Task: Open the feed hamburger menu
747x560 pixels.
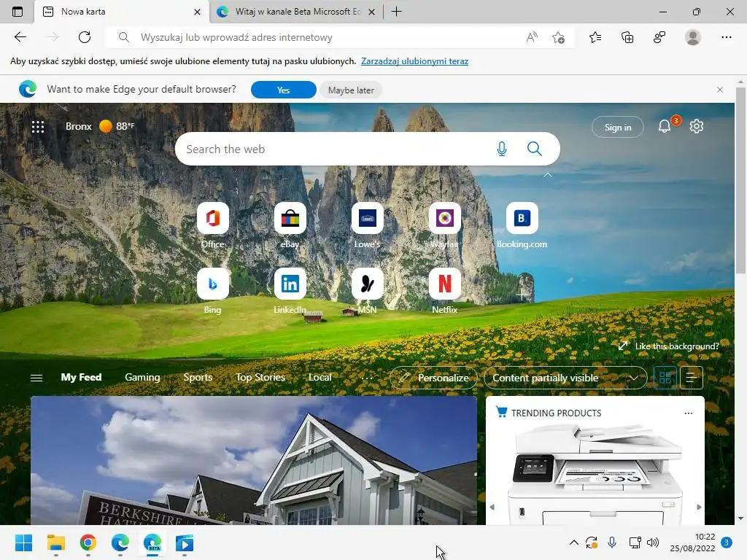Action: point(36,378)
